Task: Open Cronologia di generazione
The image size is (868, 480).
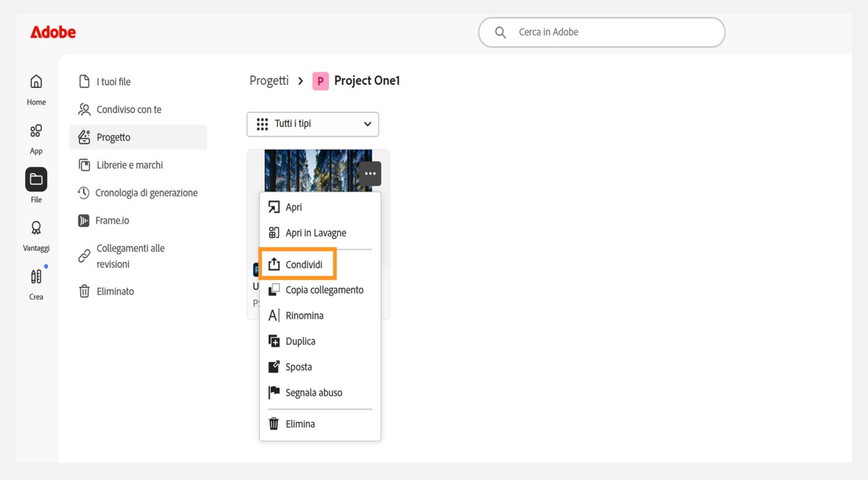Action: [138, 193]
